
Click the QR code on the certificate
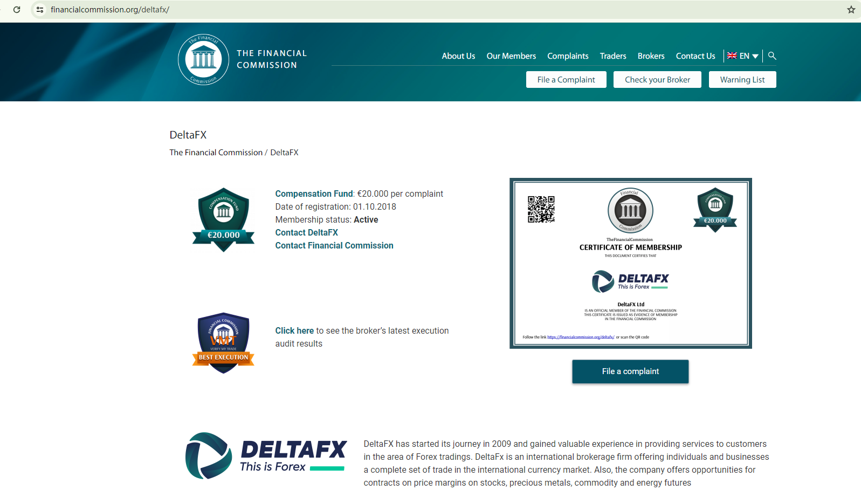click(x=541, y=209)
